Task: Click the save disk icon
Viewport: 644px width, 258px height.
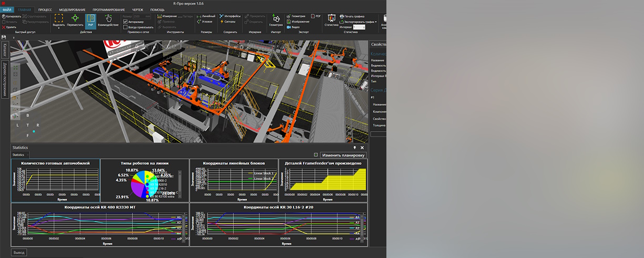Action: point(4,37)
